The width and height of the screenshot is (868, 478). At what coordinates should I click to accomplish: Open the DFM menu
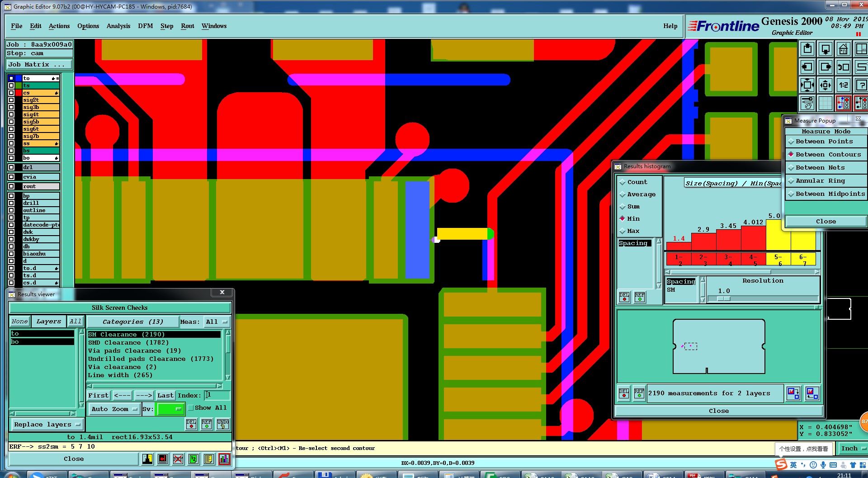[x=146, y=26]
